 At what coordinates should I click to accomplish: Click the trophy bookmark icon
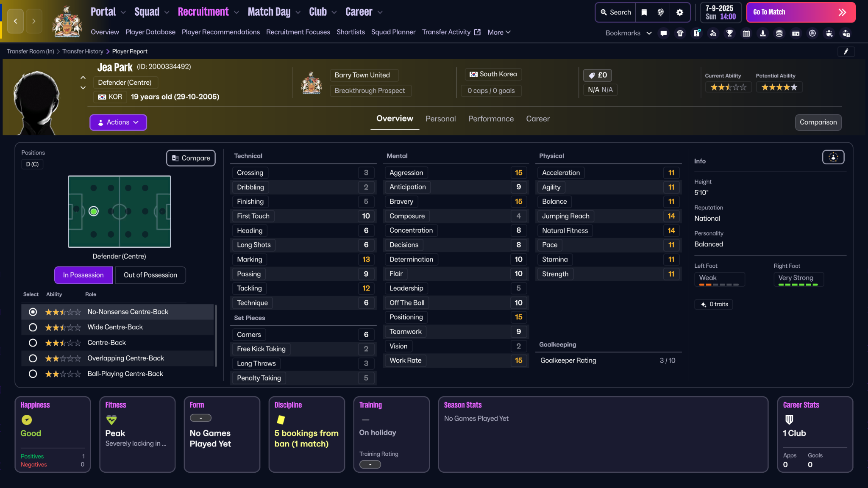click(x=729, y=33)
